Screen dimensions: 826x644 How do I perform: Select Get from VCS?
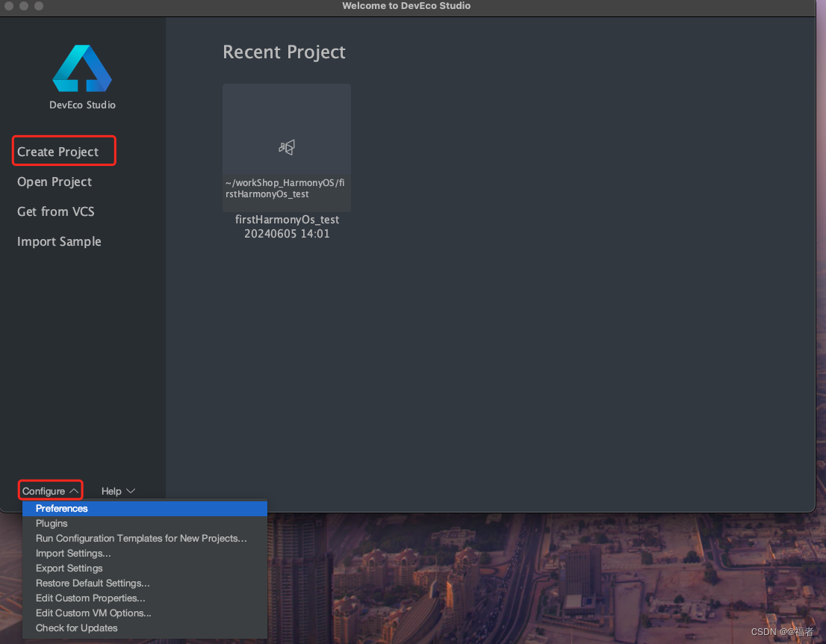[x=56, y=212]
